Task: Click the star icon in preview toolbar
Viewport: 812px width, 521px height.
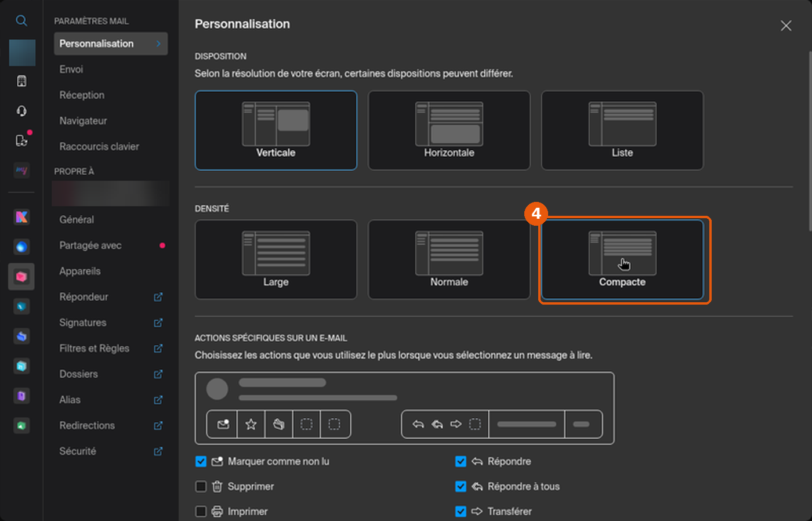Action: coord(251,425)
